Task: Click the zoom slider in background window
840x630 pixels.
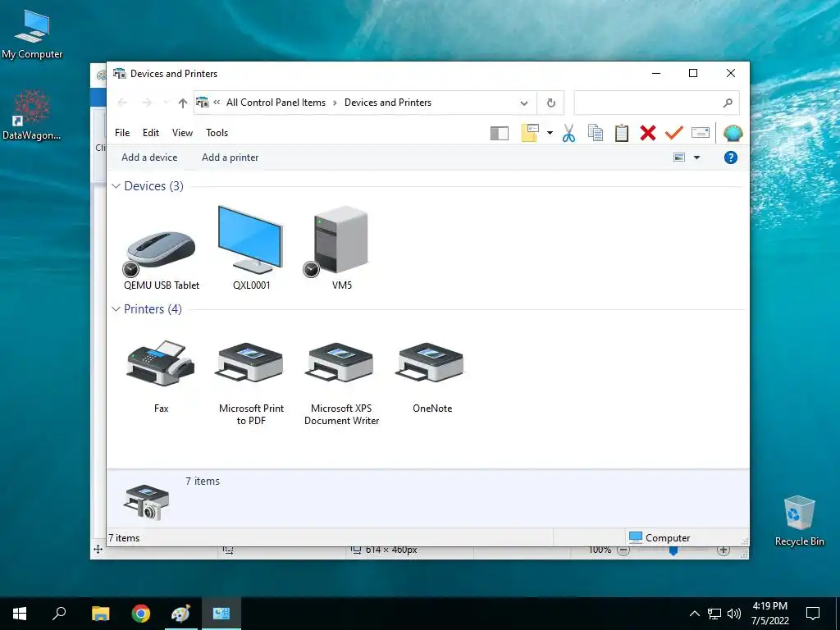Action: pos(673,550)
